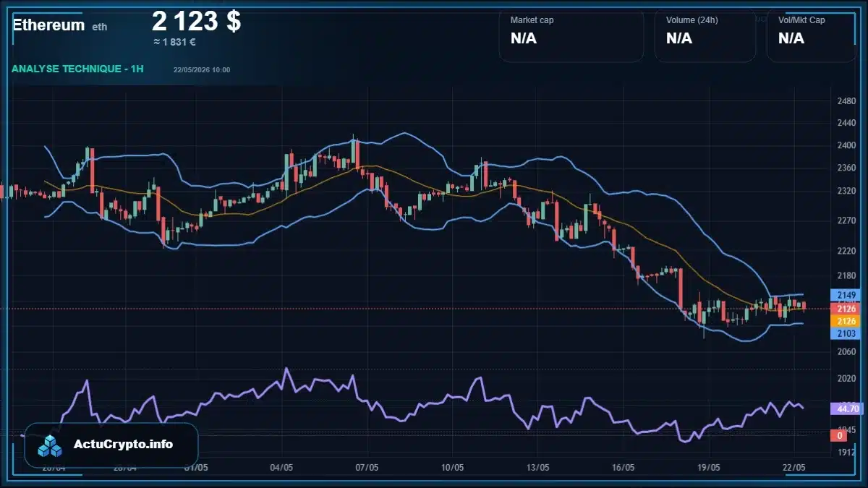Click the ≈ 1 831 € conversion value
Screen dimensions: 868x488
[174, 42]
